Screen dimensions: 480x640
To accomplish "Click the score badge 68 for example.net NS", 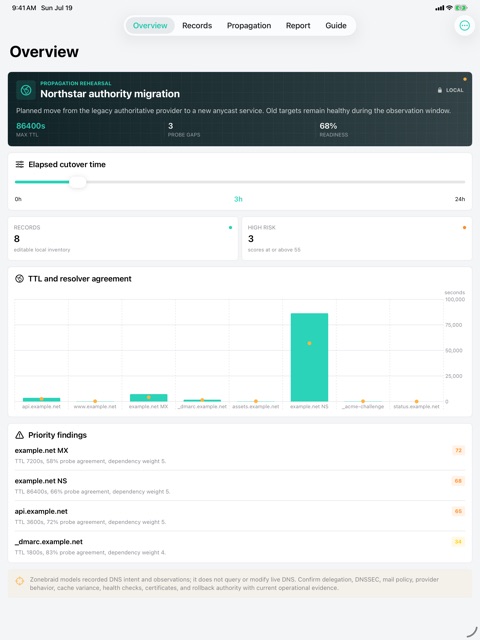I will (x=458, y=481).
